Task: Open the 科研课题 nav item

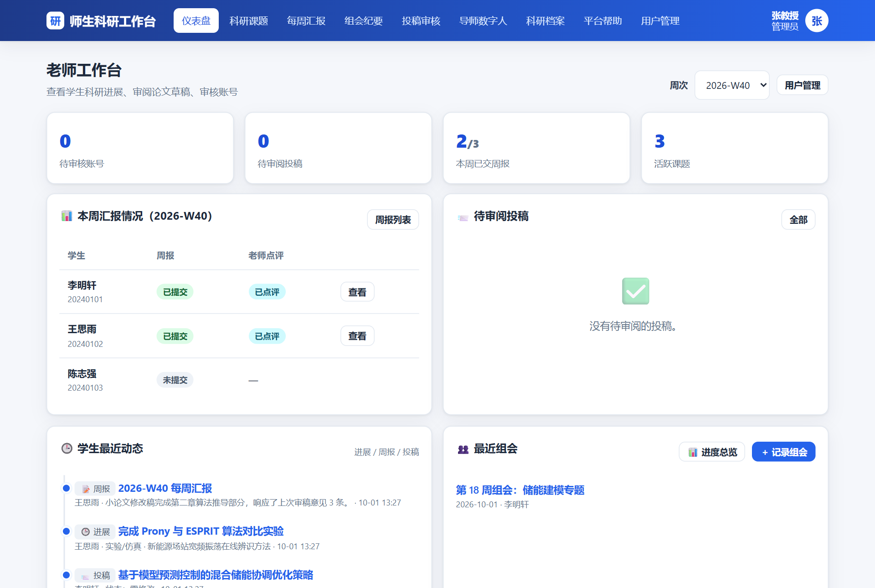Action: coord(249,21)
